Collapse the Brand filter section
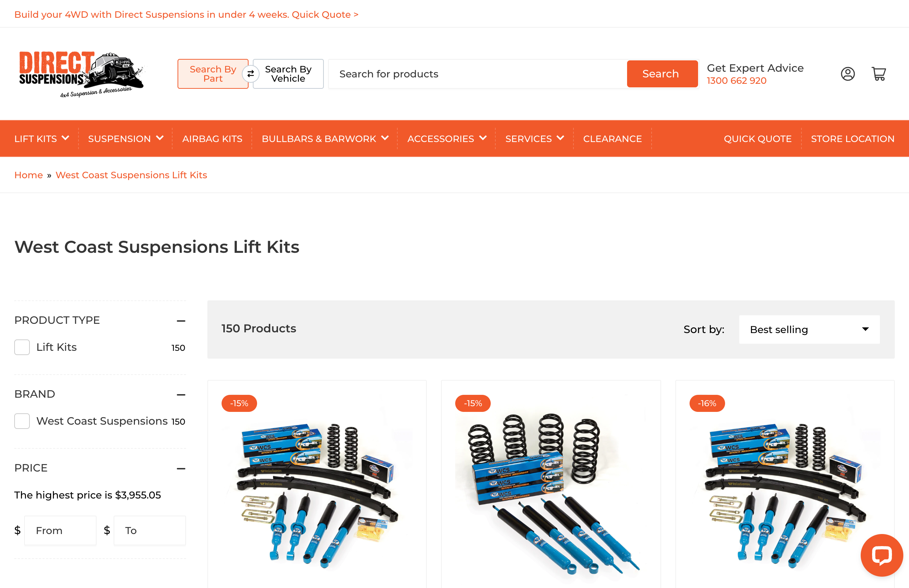 [x=181, y=394]
